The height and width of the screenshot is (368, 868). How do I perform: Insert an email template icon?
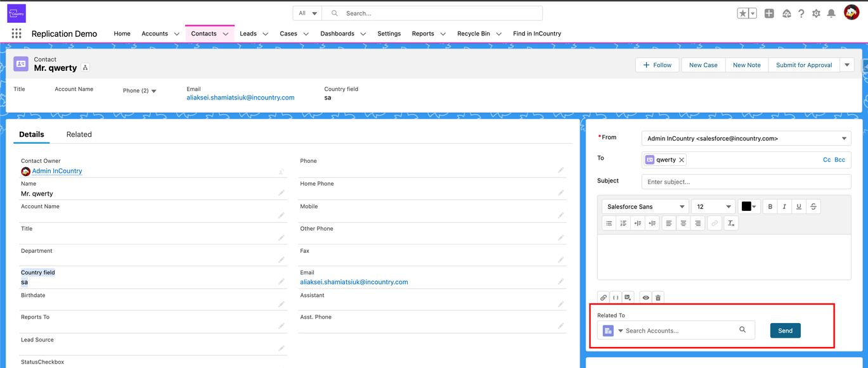628,297
